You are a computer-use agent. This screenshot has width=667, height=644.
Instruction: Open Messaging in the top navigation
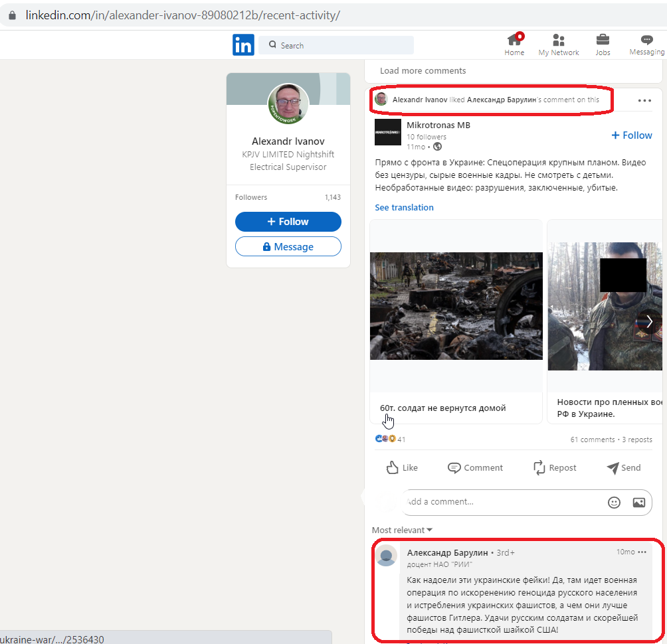click(x=646, y=44)
